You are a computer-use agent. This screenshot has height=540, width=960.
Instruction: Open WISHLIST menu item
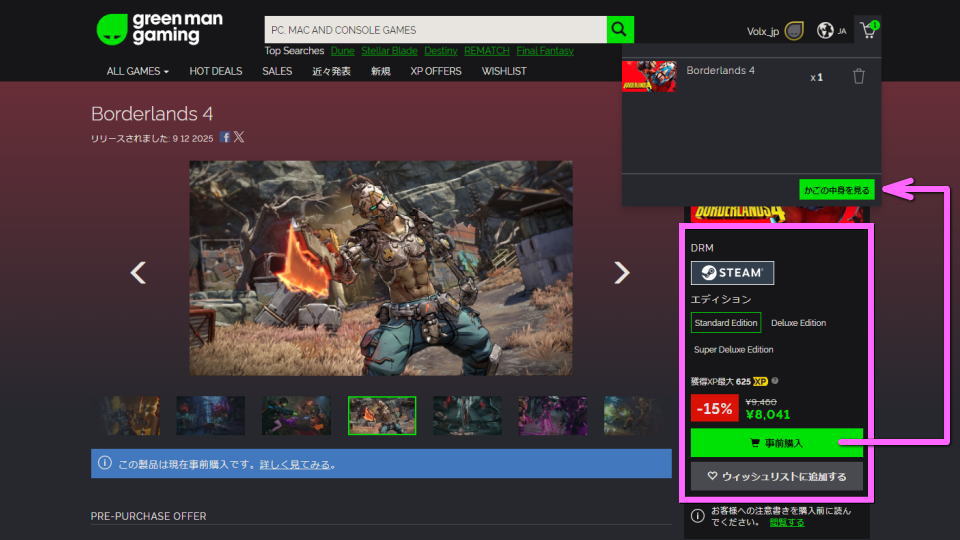click(504, 71)
